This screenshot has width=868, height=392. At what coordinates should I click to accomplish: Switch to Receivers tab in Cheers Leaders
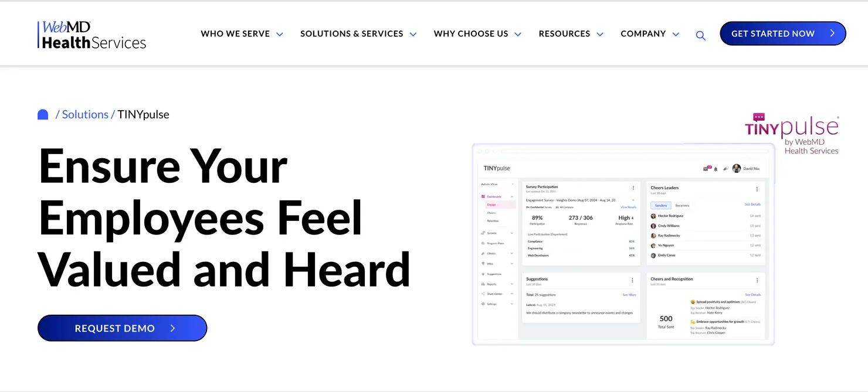[x=682, y=206]
